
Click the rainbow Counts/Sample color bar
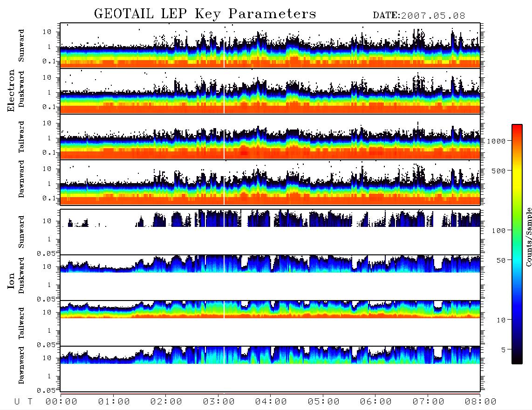tap(517, 244)
